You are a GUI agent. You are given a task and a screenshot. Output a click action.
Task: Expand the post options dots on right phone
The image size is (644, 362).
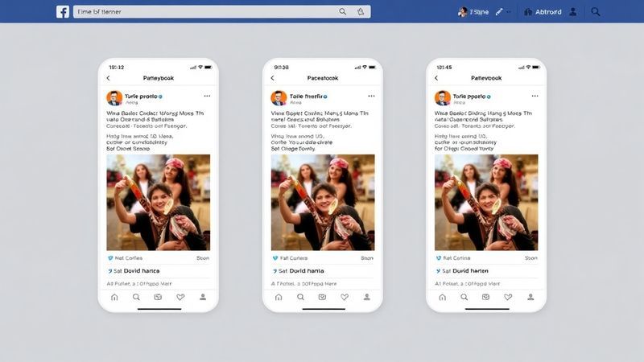(535, 96)
